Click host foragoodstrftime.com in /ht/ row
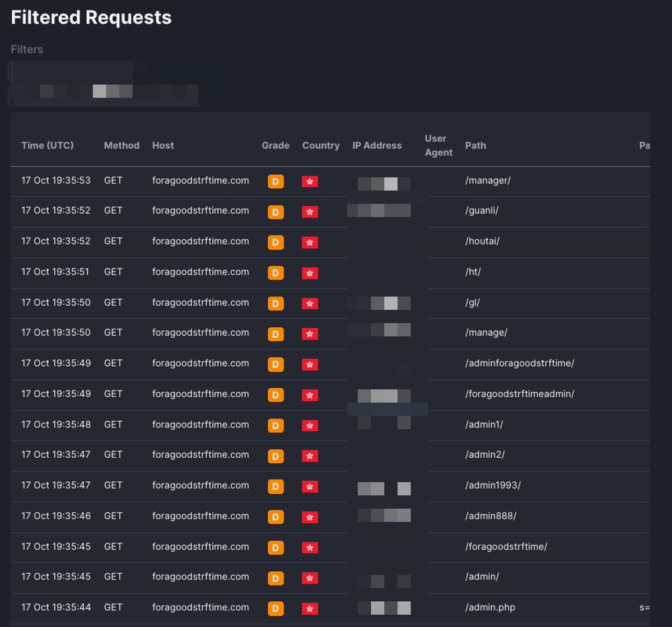The image size is (672, 627). click(200, 272)
